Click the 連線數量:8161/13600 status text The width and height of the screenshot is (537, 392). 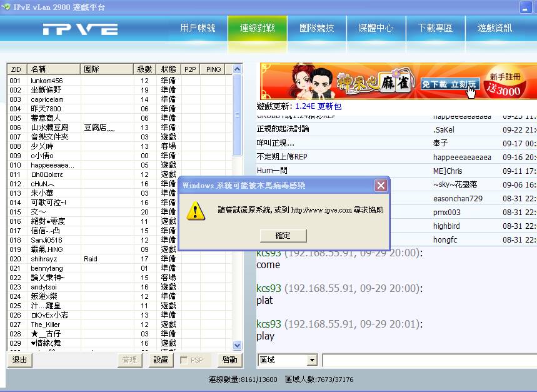(243, 379)
